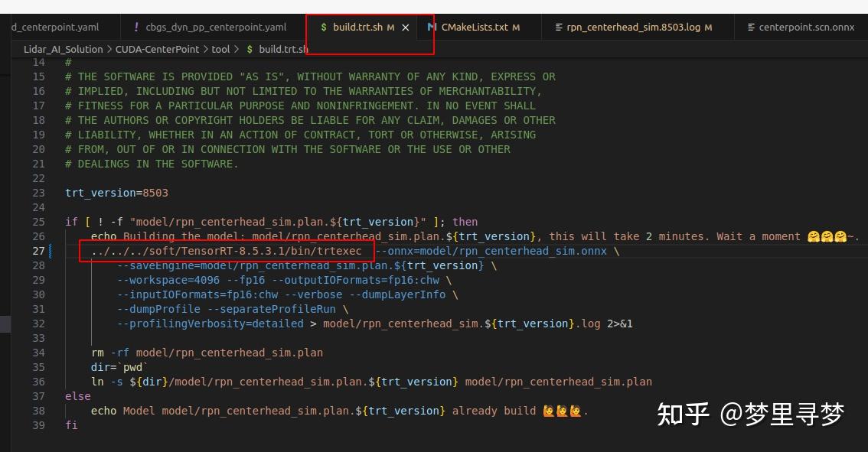Click the tool folder breadcrumb
Screen dimensions: 868x452
coord(220,49)
